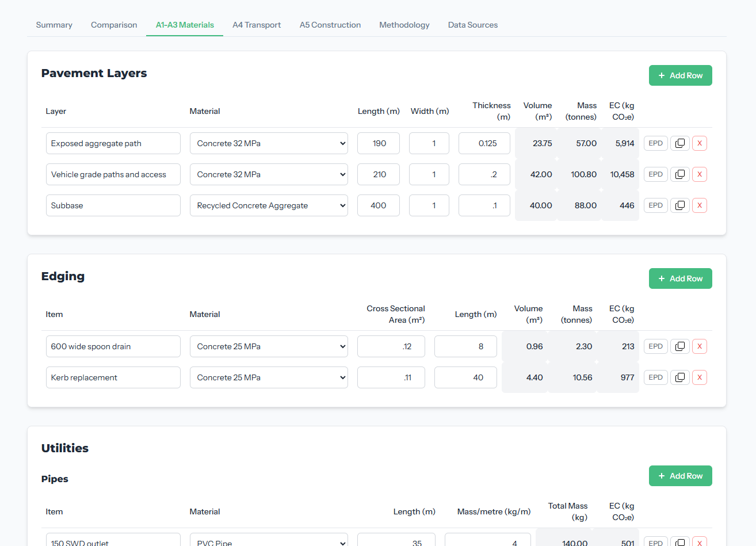This screenshot has height=546, width=756.
Task: Edit thickness .1 for Subbase
Action: 484,205
